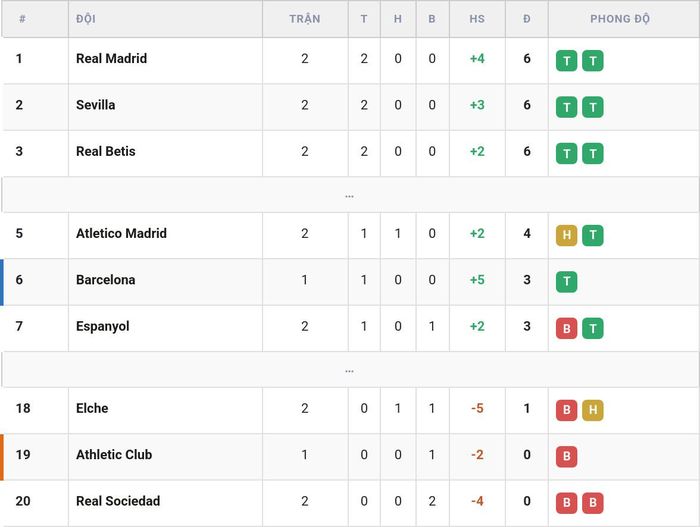
Task: Expand hidden rows below Real Betis
Action: tap(350, 195)
